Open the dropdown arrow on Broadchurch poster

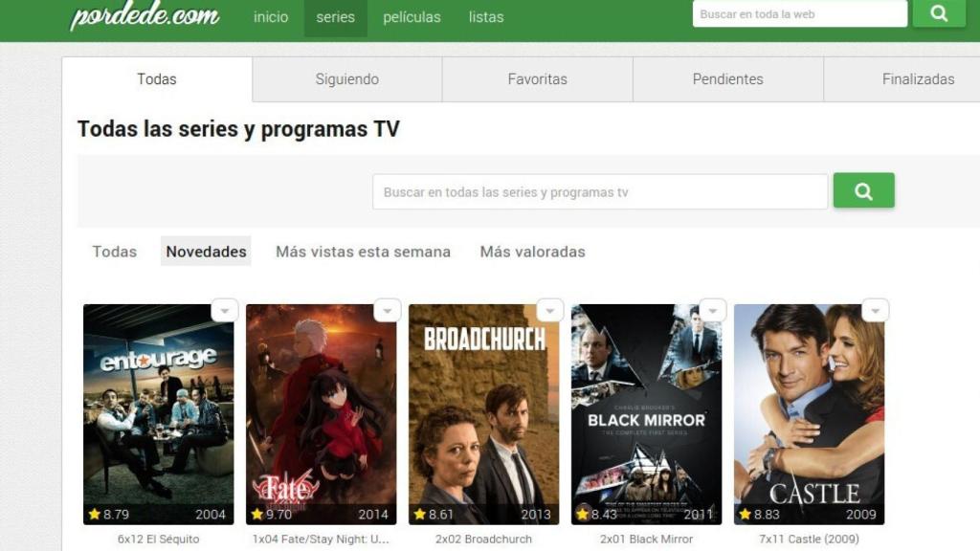tap(550, 311)
